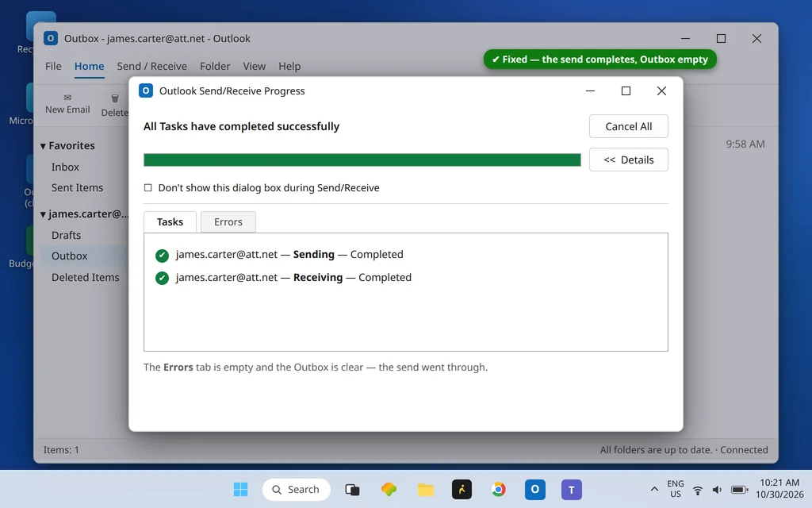Click the Outlook app icon in the main title bar

pyautogui.click(x=51, y=38)
